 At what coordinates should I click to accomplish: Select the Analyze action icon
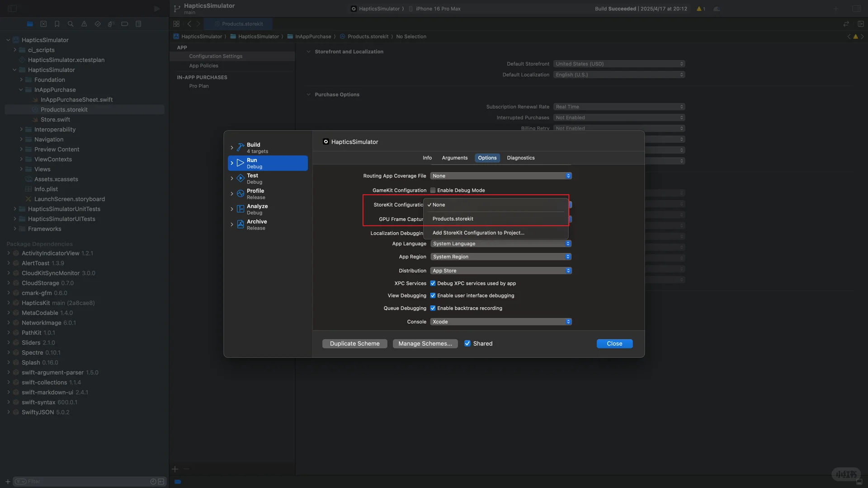[x=241, y=209]
